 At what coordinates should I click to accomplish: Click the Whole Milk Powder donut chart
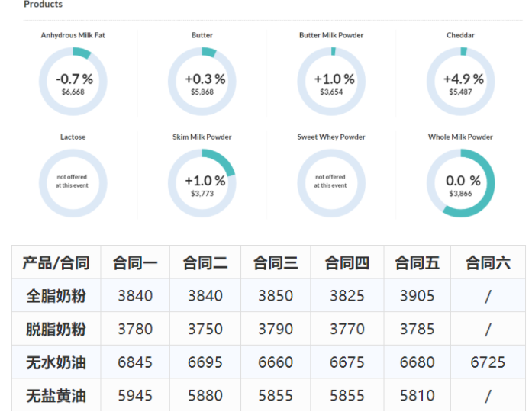click(x=461, y=183)
